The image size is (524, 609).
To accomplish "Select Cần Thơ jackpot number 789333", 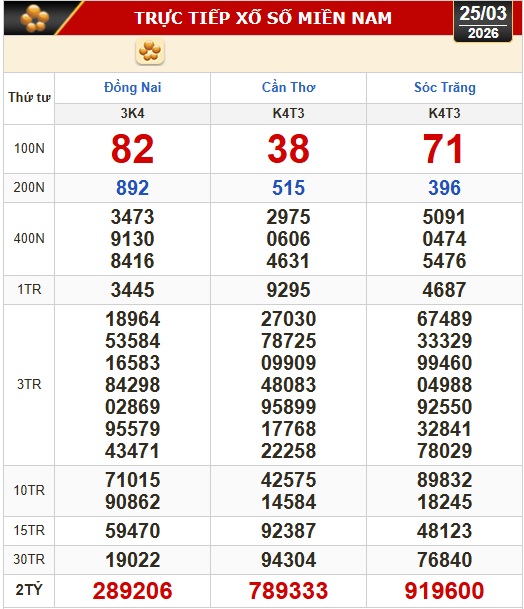I will [288, 591].
